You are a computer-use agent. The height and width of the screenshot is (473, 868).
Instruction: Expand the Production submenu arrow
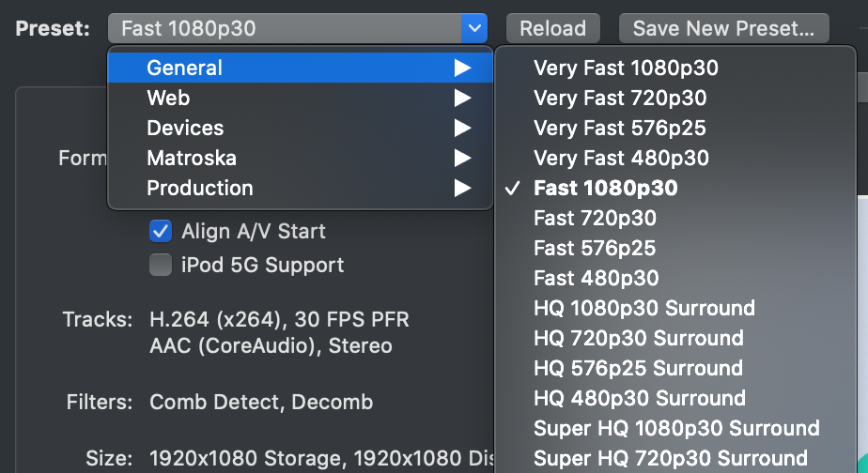tap(462, 188)
